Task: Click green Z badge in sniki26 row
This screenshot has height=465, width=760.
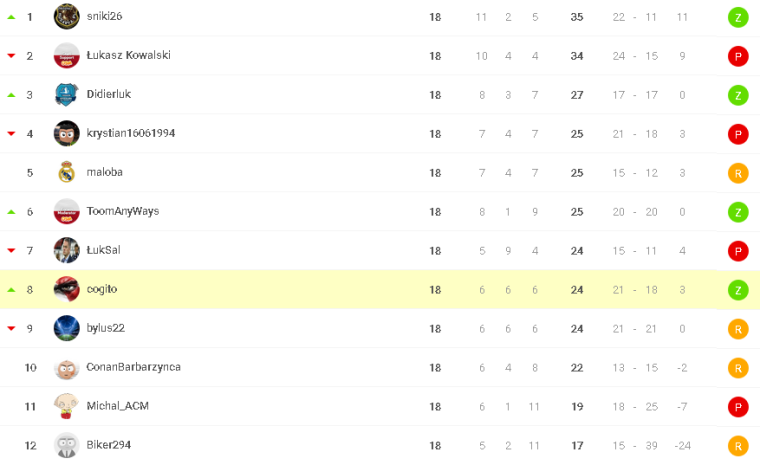Action: [738, 17]
